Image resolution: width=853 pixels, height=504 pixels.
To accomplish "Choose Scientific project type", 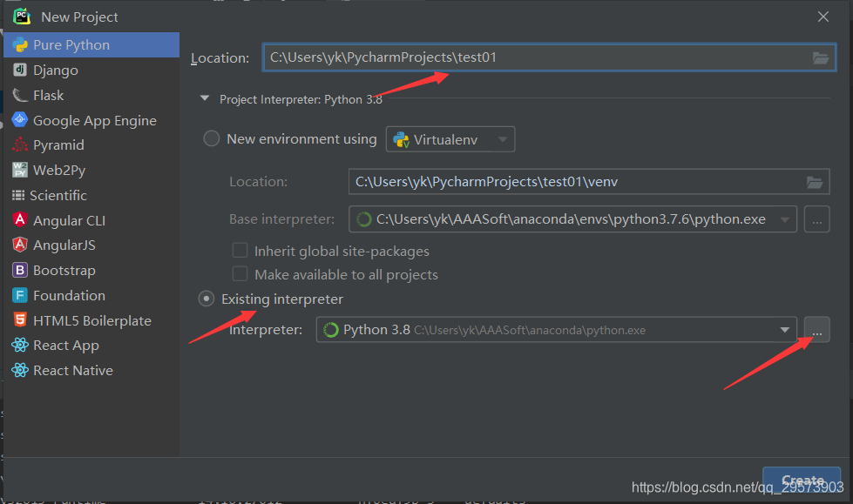I will pyautogui.click(x=91, y=195).
